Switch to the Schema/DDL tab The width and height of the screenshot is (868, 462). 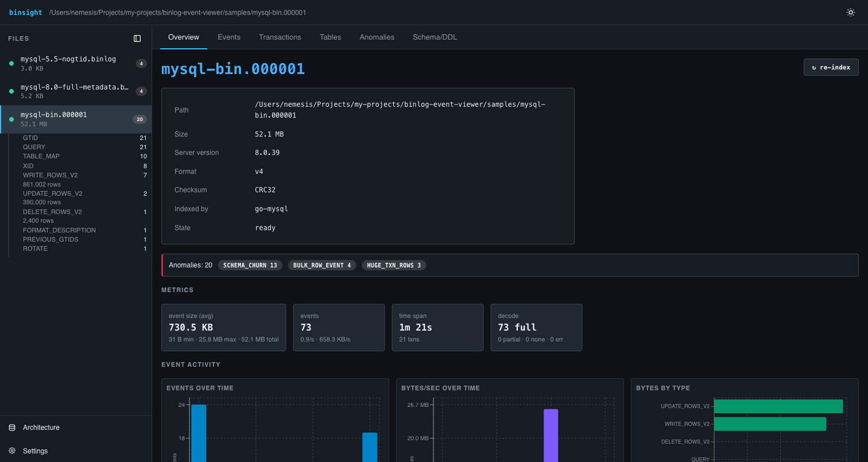coord(435,37)
